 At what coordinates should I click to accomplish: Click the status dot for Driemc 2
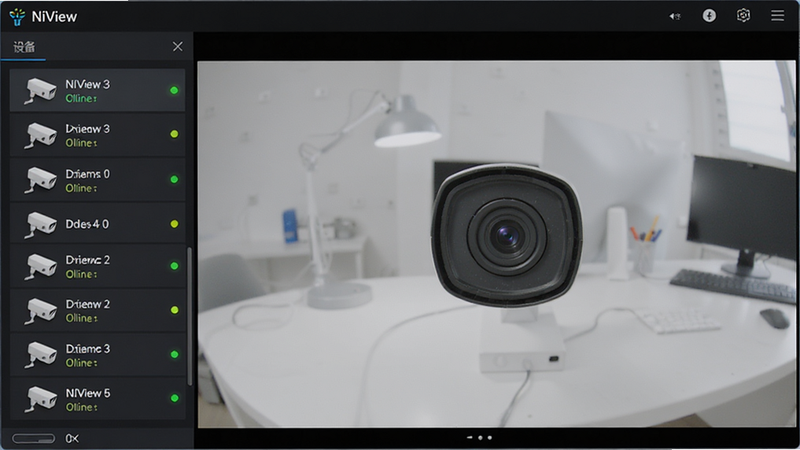pyautogui.click(x=174, y=266)
